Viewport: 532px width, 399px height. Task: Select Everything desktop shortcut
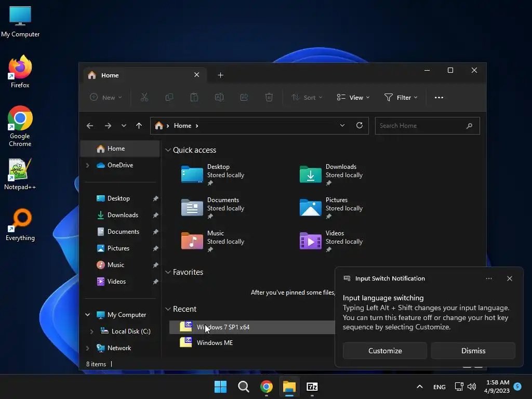pos(20,225)
